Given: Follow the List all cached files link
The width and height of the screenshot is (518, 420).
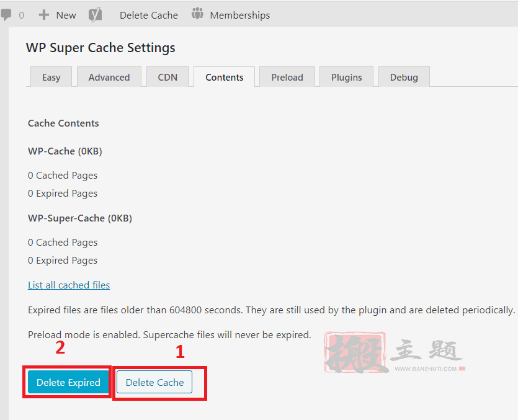Looking at the screenshot, I should [x=69, y=285].
